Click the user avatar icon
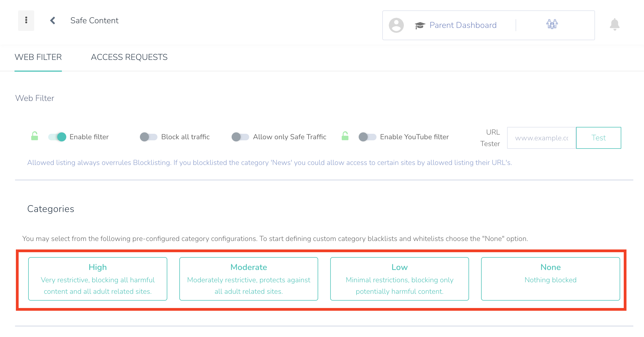 click(x=396, y=25)
